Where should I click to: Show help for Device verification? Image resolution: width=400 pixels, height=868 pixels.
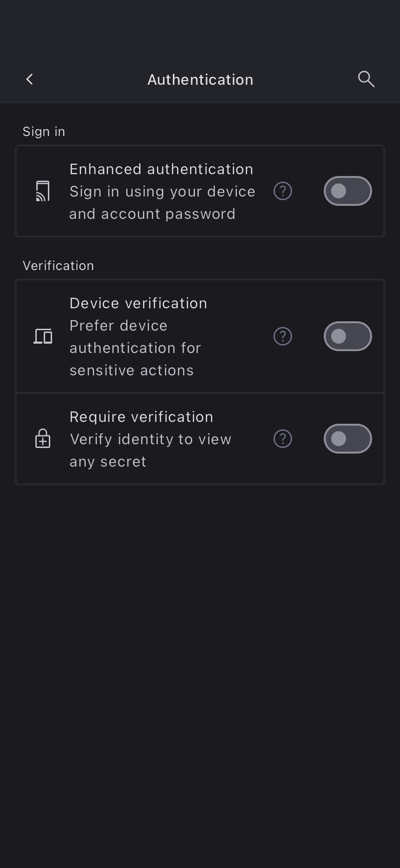(282, 336)
